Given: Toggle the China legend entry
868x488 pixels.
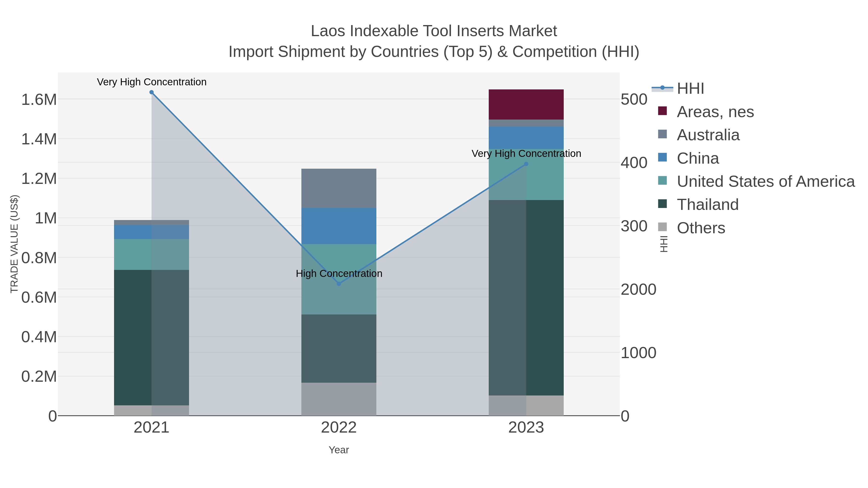Looking at the screenshot, I should pos(688,158).
